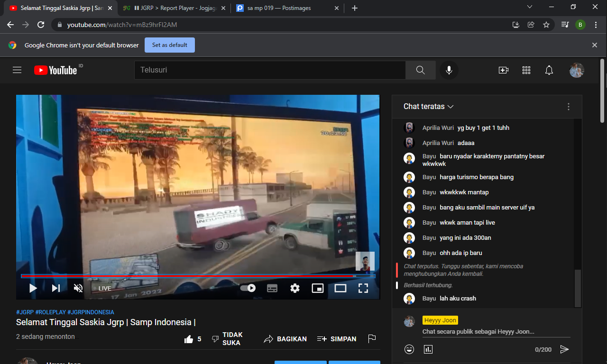Open the YouTube guide hamburger menu
Screen dimensions: 607x364
[17, 70]
